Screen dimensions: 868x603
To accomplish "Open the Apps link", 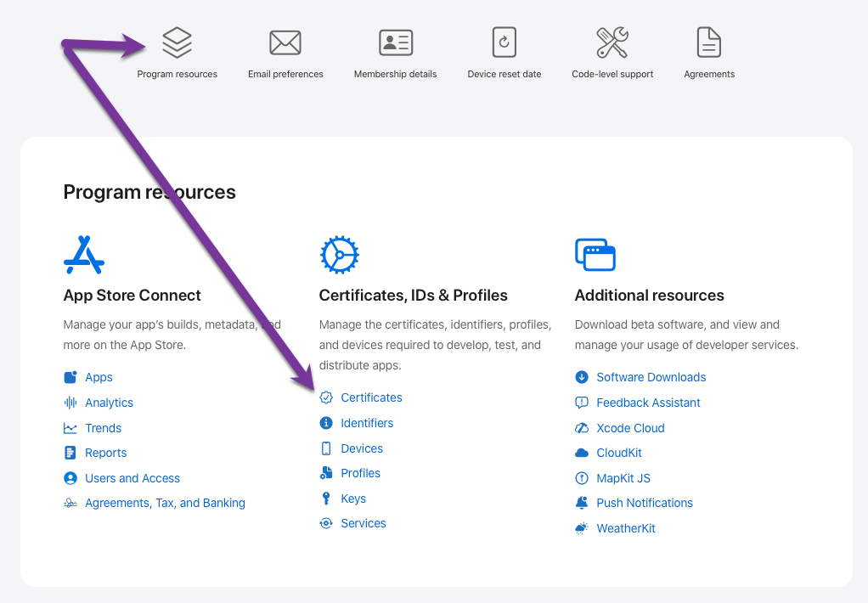I will point(99,377).
